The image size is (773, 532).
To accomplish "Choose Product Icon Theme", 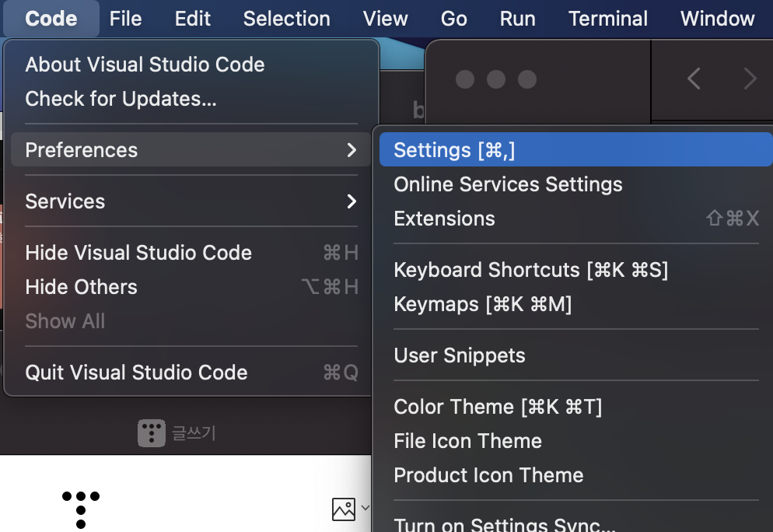I will click(575, 474).
